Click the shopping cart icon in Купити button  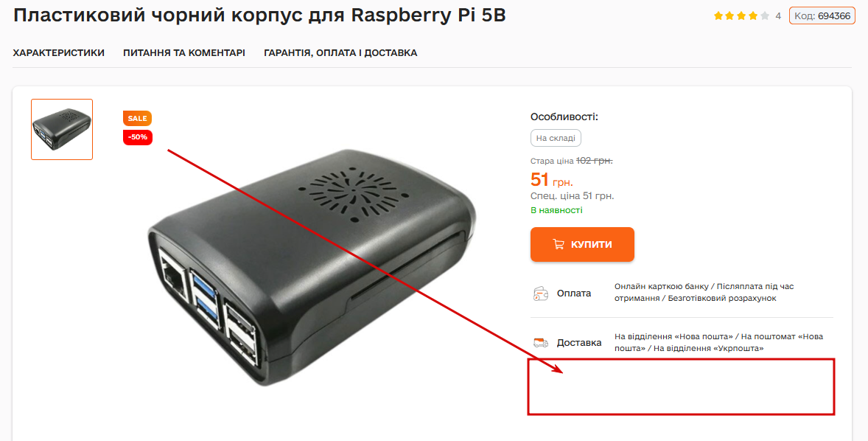coord(559,244)
